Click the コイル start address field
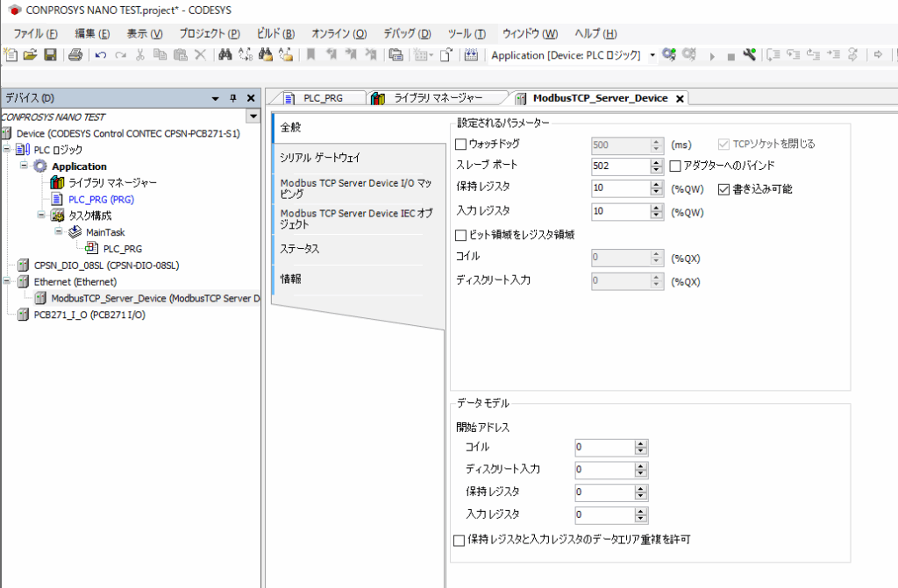 point(605,447)
